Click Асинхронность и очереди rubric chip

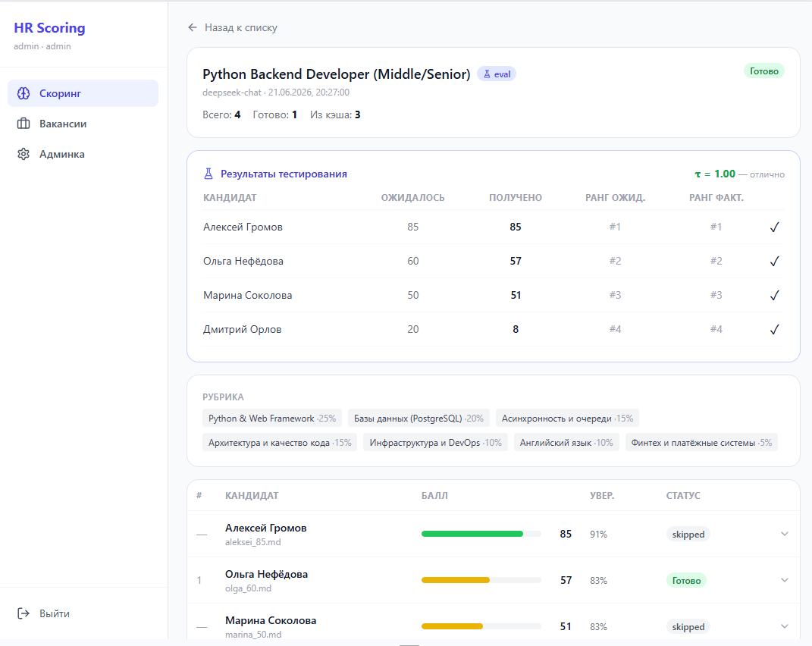pos(567,419)
